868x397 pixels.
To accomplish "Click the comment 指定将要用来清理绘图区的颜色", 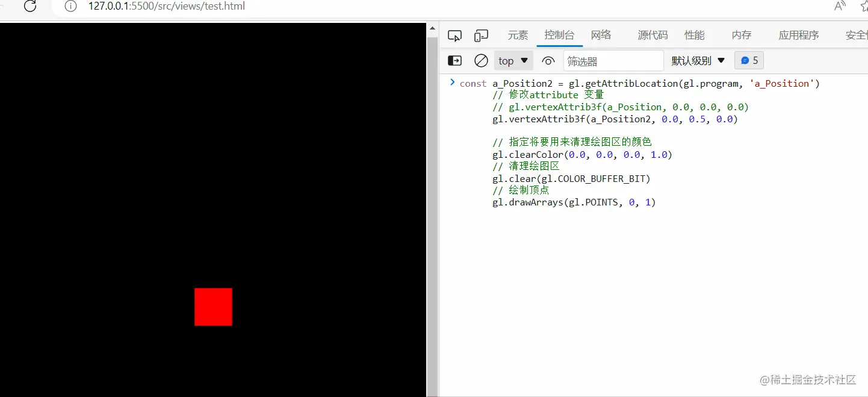I will [572, 142].
